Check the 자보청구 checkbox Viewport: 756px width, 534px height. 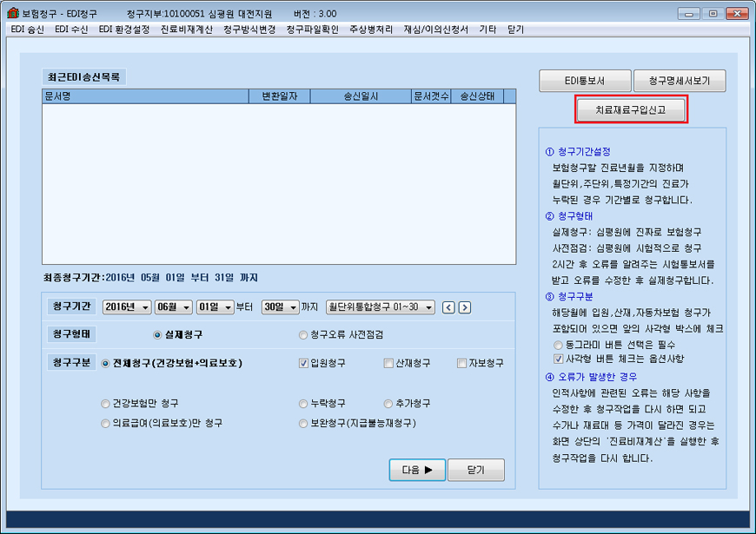pyautogui.click(x=461, y=363)
